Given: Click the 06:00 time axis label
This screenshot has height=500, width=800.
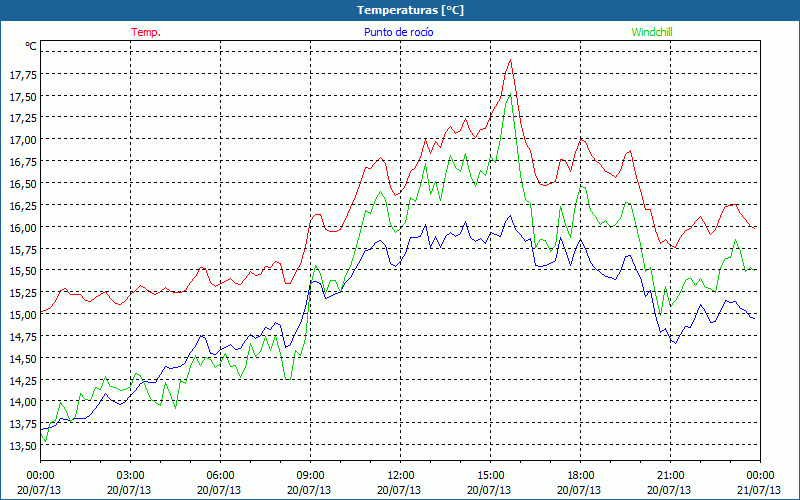Looking at the screenshot, I should (220, 475).
